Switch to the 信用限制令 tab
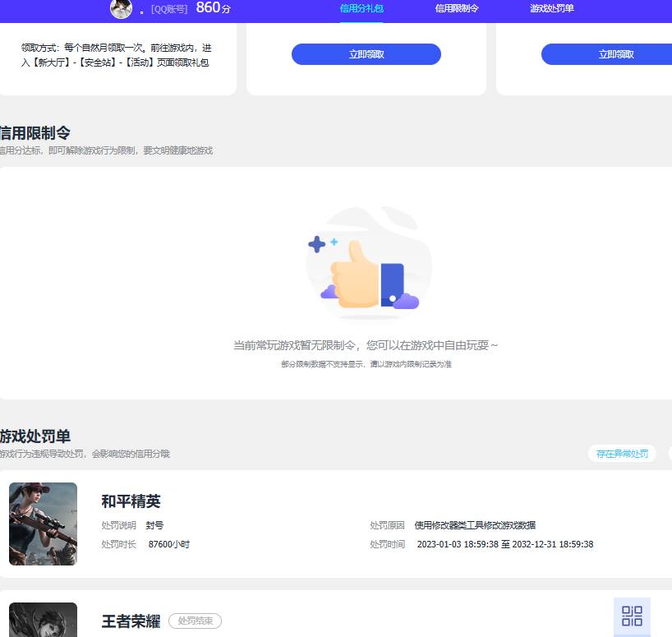Image resolution: width=672 pixels, height=637 pixels. (458, 11)
